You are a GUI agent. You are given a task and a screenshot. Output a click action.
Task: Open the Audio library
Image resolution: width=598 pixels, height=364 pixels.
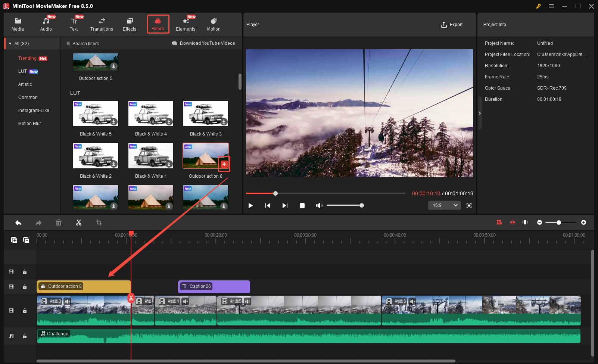46,24
